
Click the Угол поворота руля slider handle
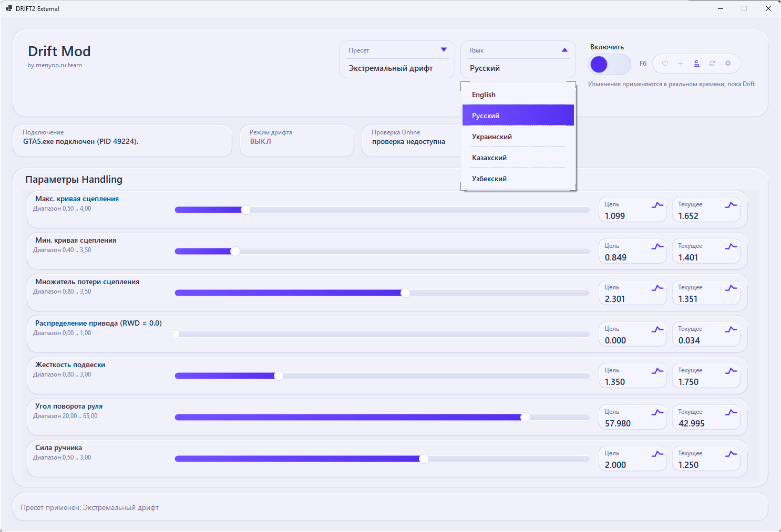tap(525, 418)
